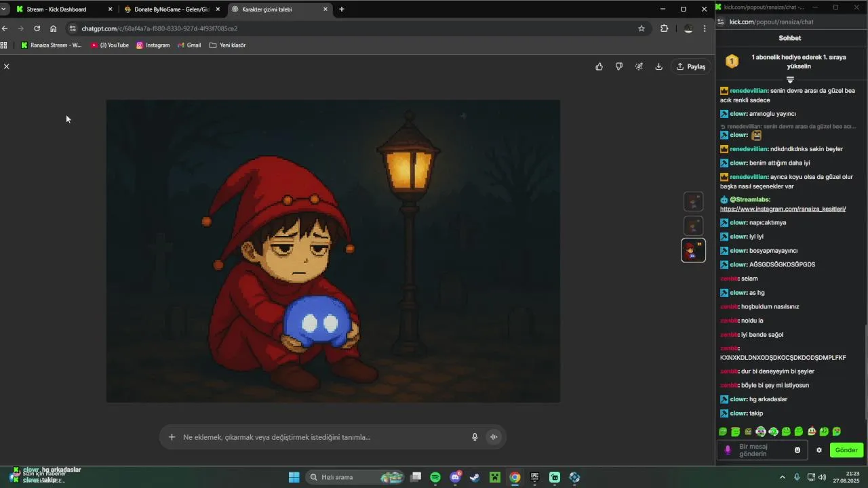Select the second image version thumbnail

coord(693,226)
